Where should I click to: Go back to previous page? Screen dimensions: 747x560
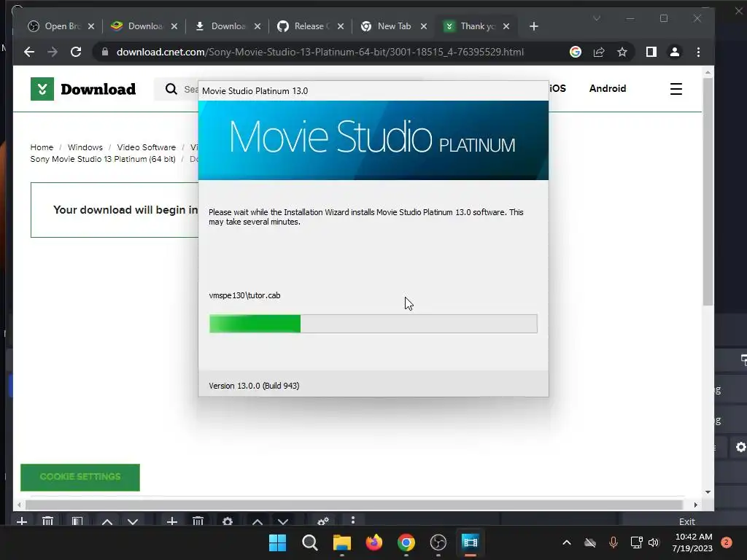tap(29, 52)
